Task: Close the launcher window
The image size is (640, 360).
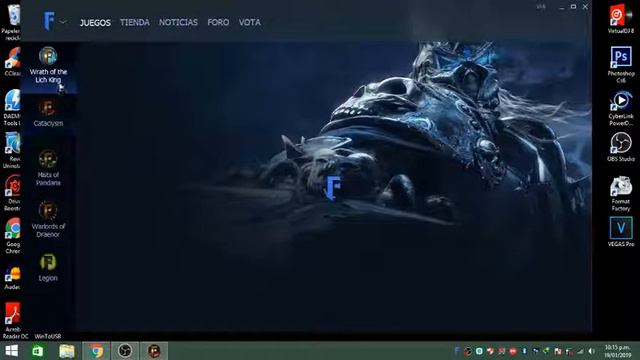Action: [x=585, y=7]
